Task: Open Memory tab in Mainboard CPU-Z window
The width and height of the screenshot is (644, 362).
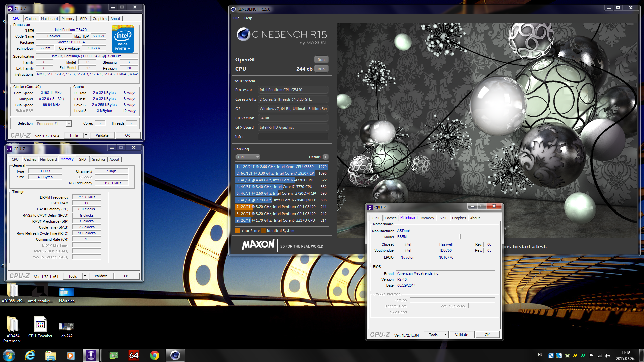Action: click(428, 218)
